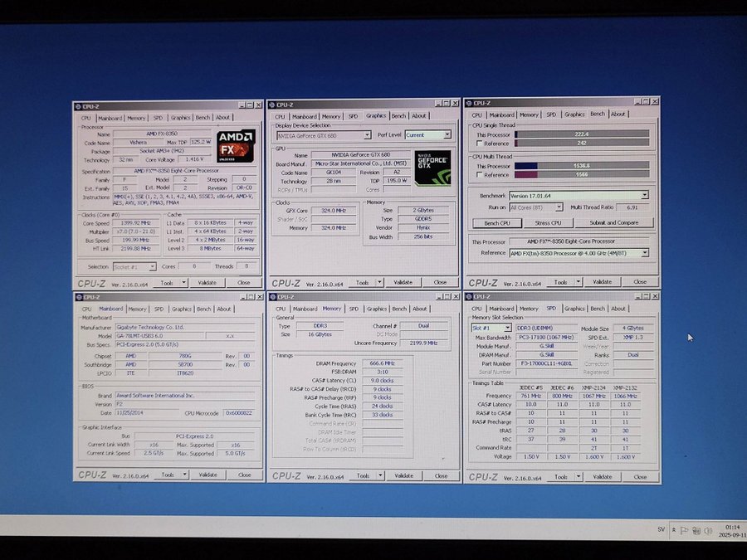Switch to the CPU tab in the Graphics tab window
747x560 pixels.
click(280, 116)
